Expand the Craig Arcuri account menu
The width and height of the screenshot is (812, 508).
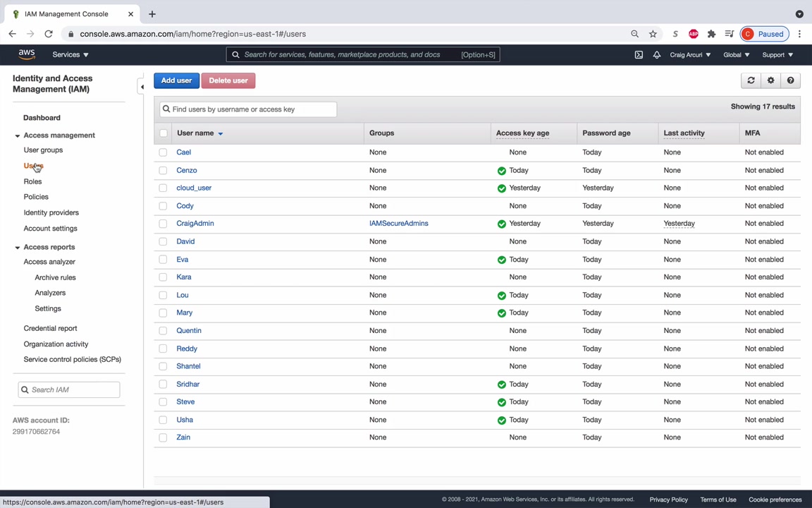[x=689, y=55]
